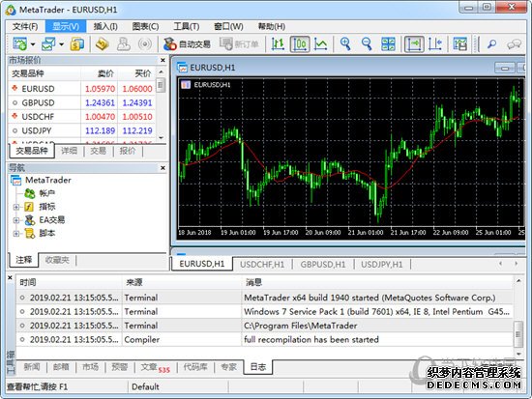
Task: Open the 显示(V) menu
Action: (x=66, y=26)
